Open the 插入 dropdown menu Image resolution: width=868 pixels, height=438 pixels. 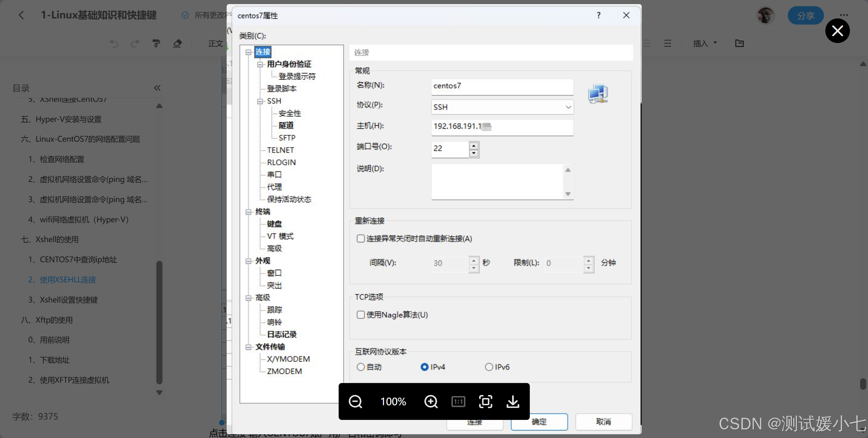point(705,43)
